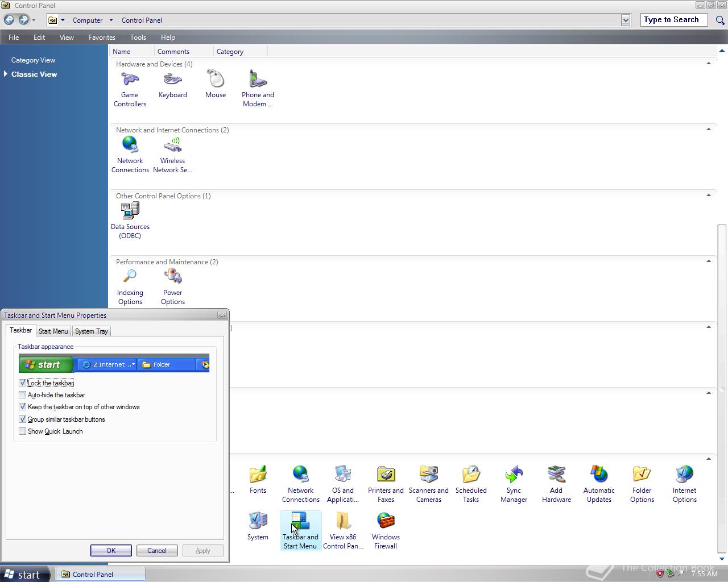Viewport: 728px width, 582px height.
Task: Open Printers and Faxes
Action: click(386, 485)
